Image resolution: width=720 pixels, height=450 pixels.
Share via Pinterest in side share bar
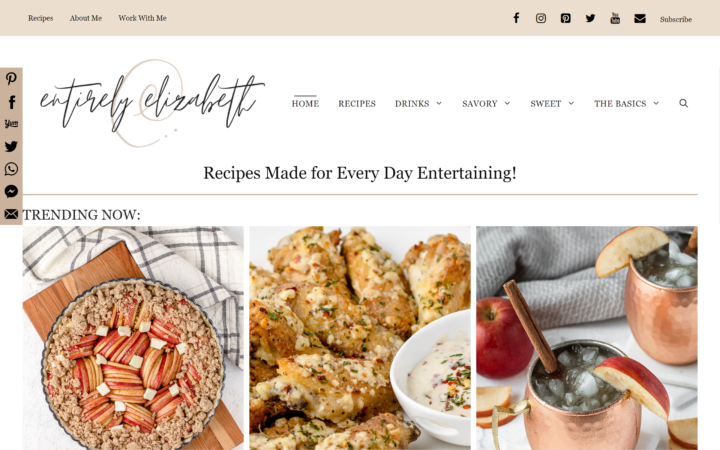coord(11,79)
